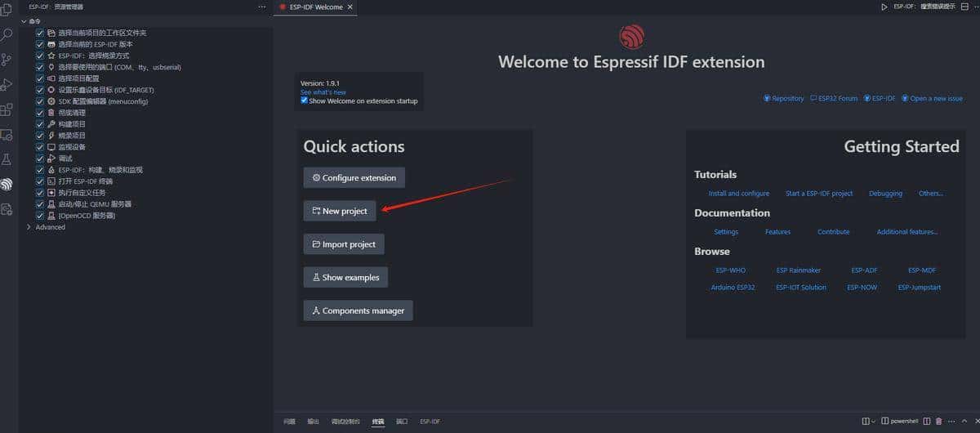Click the Configure extension button

[354, 177]
